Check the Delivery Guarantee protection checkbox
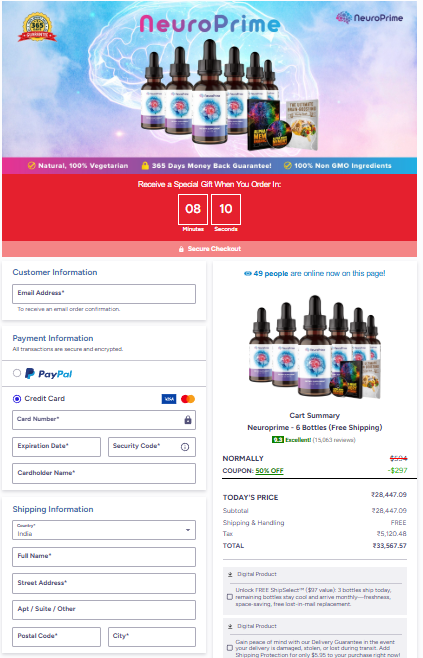The width and height of the screenshot is (423, 658). (230, 648)
